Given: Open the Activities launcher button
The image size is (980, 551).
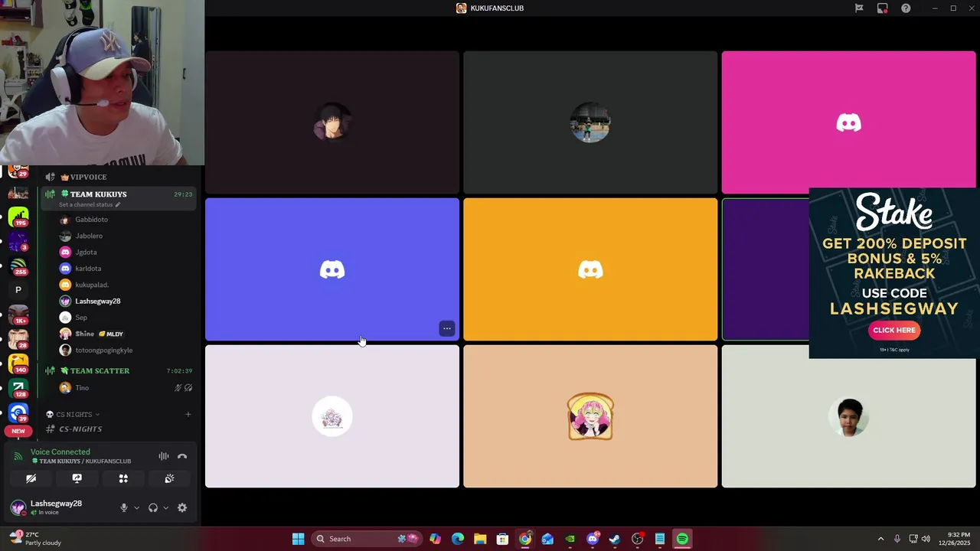Looking at the screenshot, I should point(123,478).
